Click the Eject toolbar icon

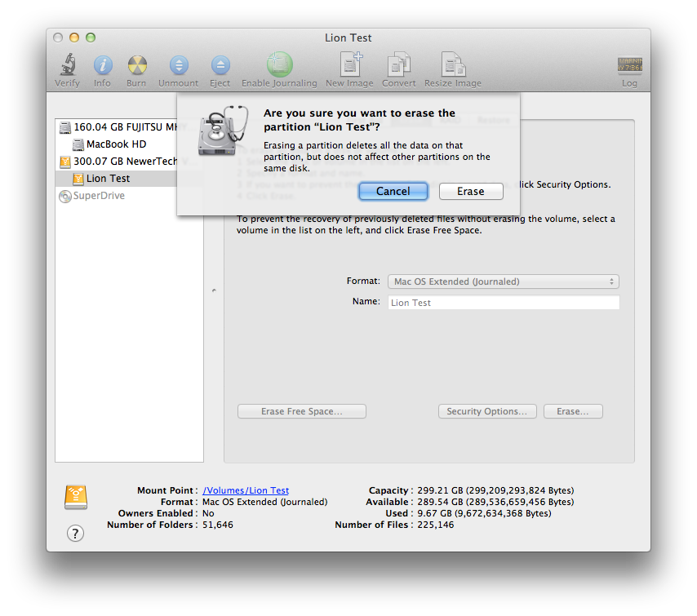click(x=220, y=65)
